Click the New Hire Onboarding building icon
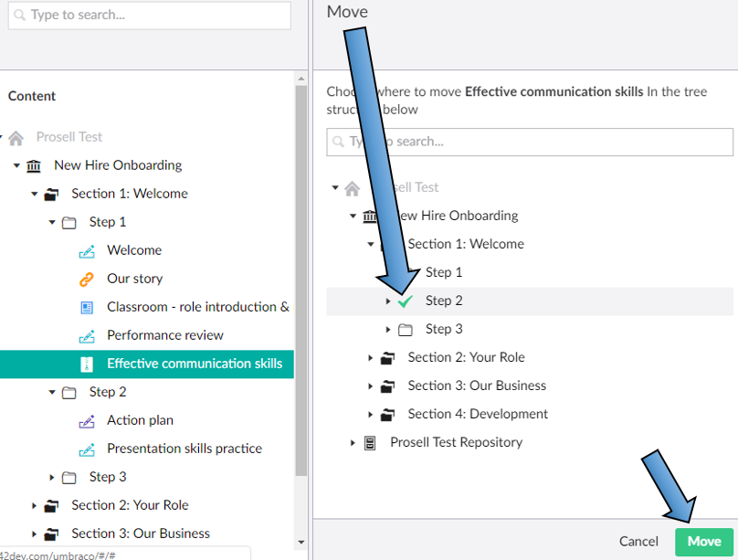 click(33, 164)
